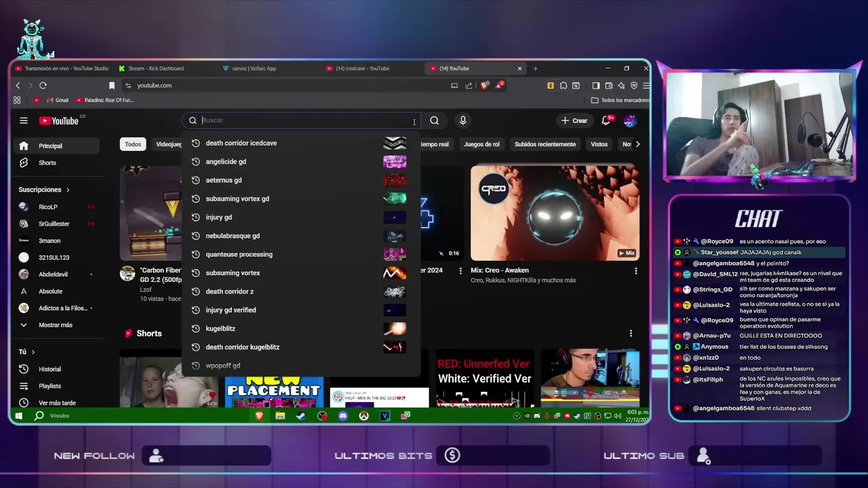This screenshot has height=488, width=868.
Task: Open RicoLP subscription channel
Action: tap(56, 207)
